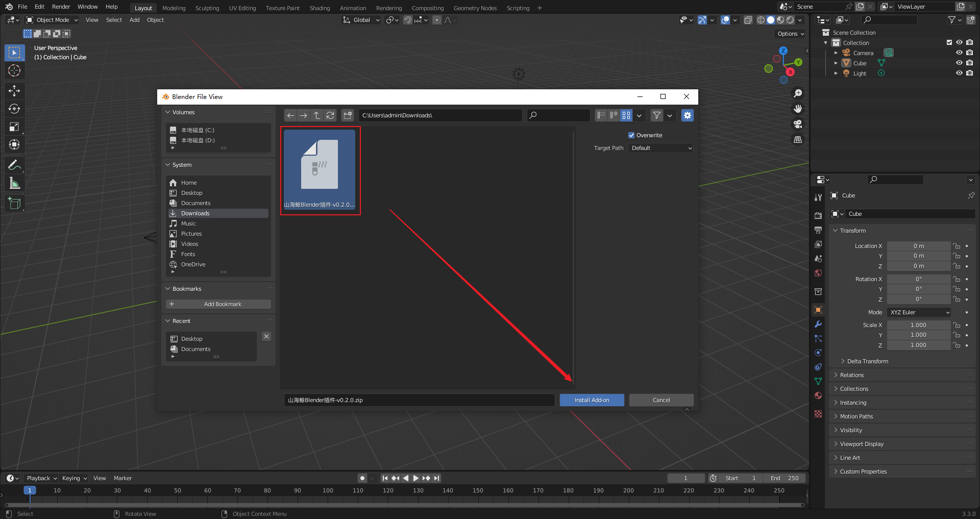Image resolution: width=980 pixels, height=519 pixels.
Task: Click the viewport pan hand gizmo
Action: coord(798,109)
